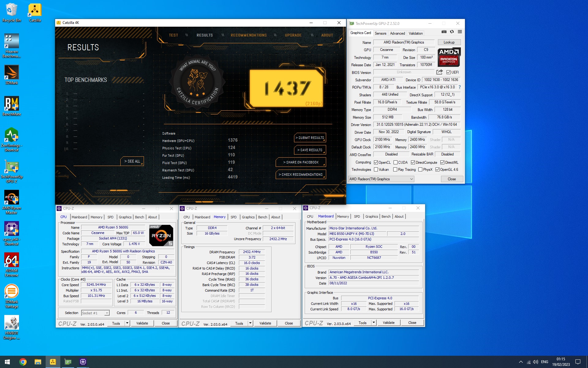Click the Lookup button in GPU-Z

point(449,42)
